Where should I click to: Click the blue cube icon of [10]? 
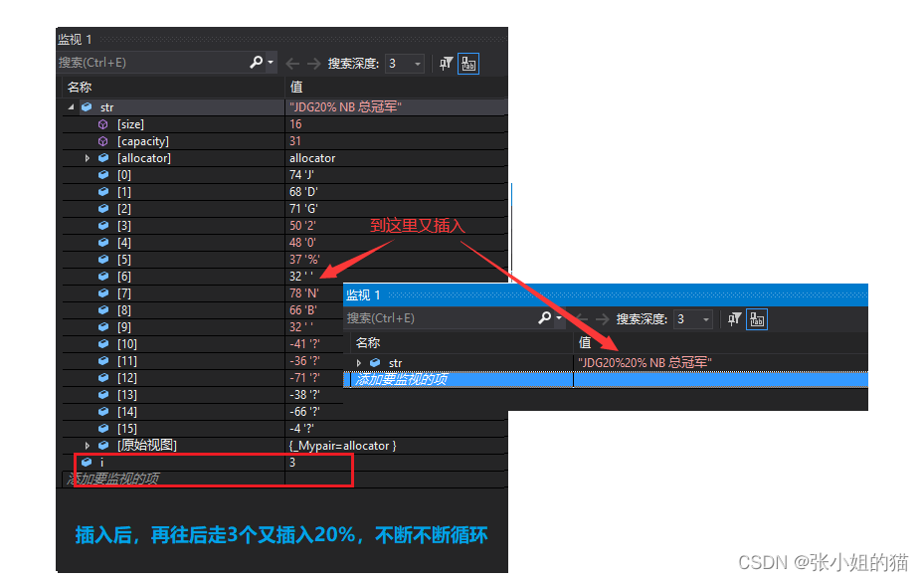point(103,343)
